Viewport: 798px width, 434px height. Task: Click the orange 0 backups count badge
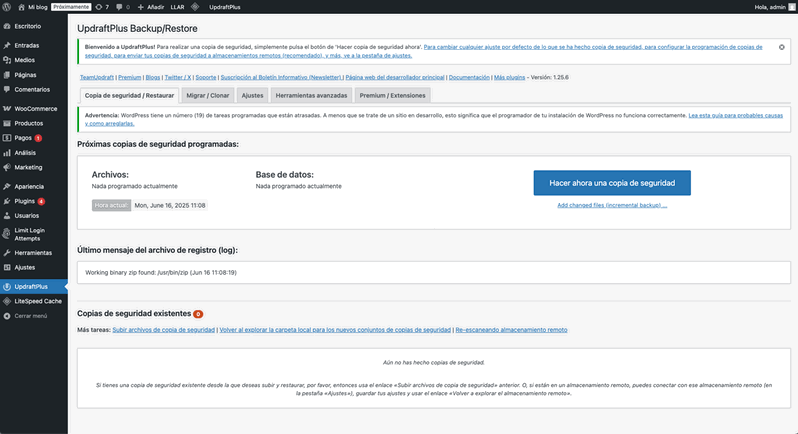pyautogui.click(x=198, y=314)
